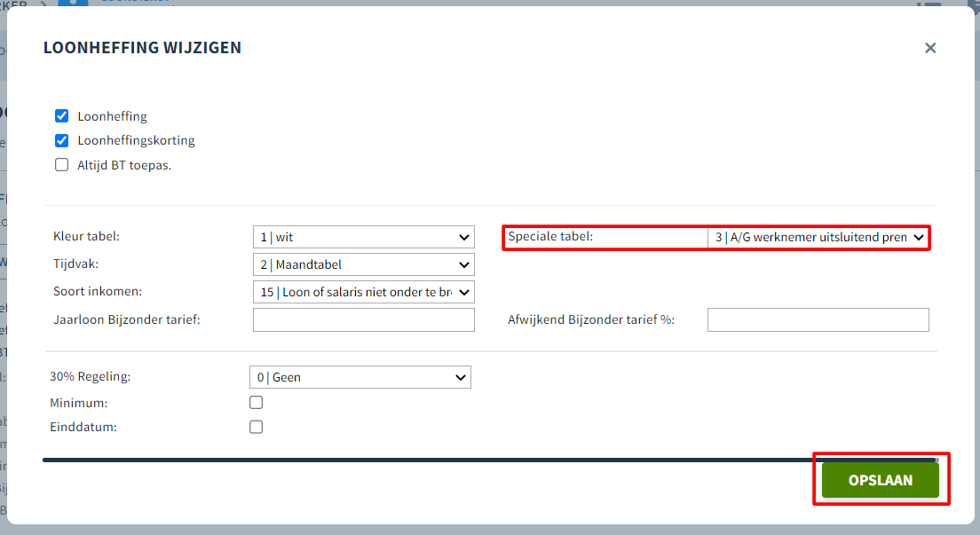Select the Soort inkomen label
Image resolution: width=980 pixels, height=535 pixels.
[x=98, y=291]
